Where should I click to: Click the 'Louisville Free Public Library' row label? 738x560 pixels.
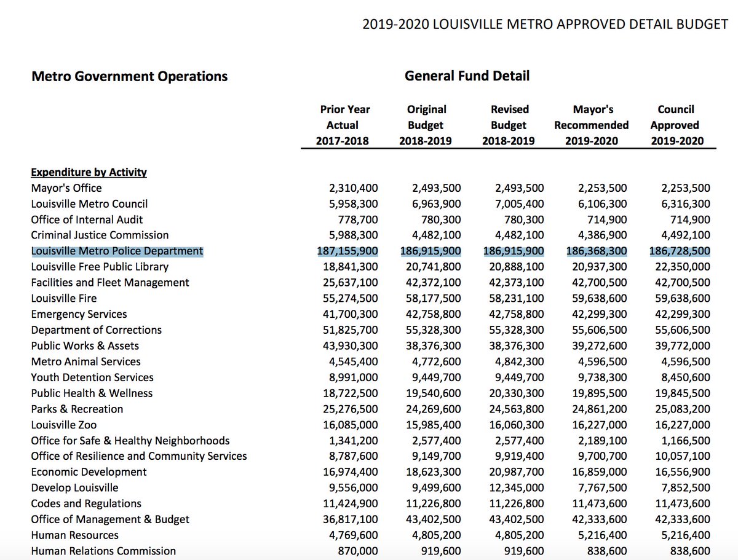(x=100, y=267)
